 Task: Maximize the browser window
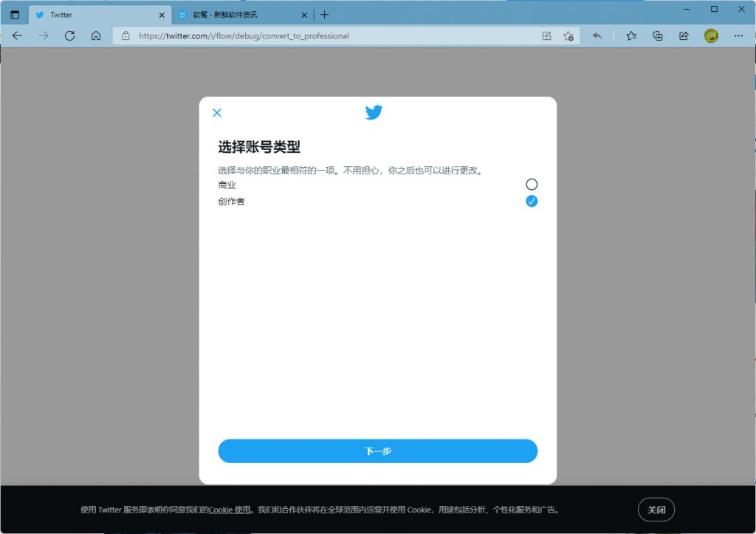[714, 9]
